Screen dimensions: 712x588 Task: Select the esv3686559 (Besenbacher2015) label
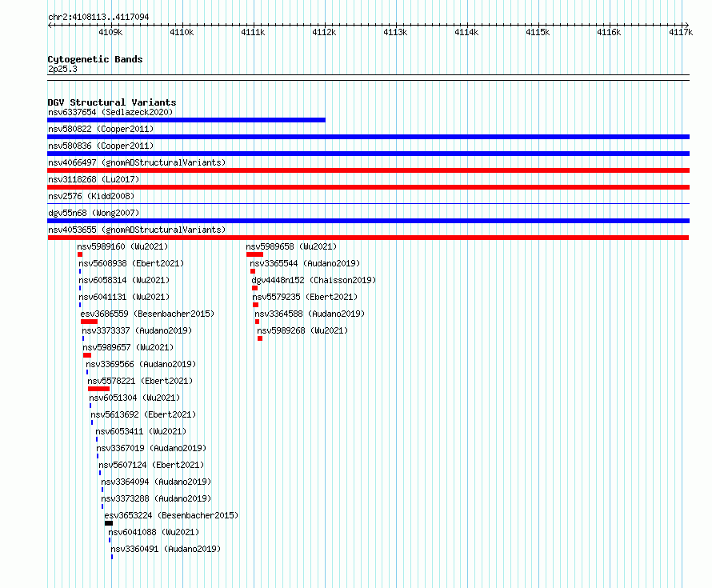(147, 314)
